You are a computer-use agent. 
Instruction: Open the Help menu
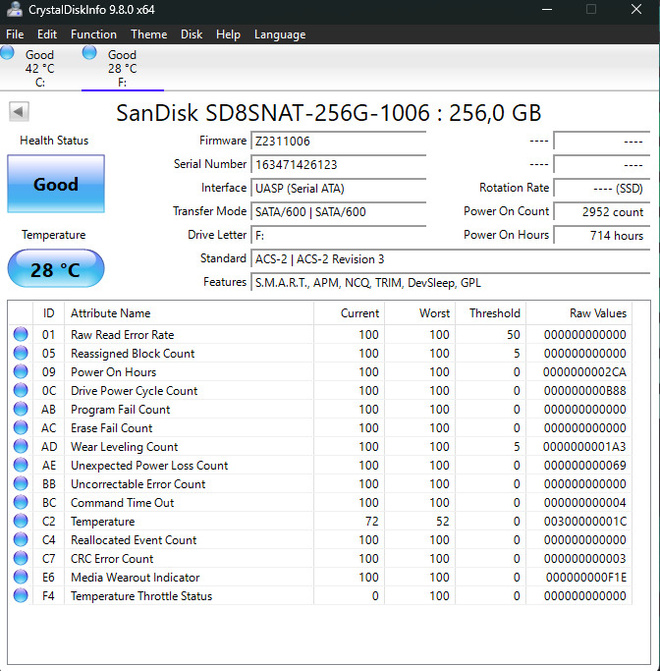tap(228, 34)
